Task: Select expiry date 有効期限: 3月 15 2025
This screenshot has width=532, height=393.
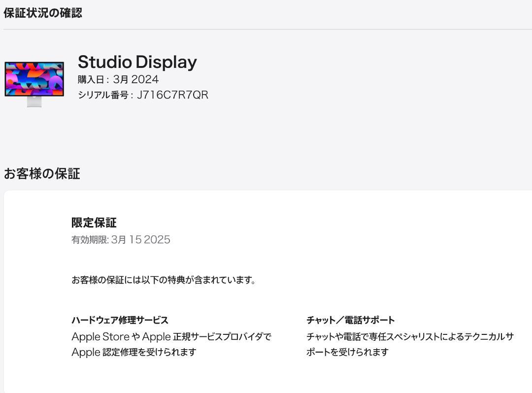Action: point(121,240)
